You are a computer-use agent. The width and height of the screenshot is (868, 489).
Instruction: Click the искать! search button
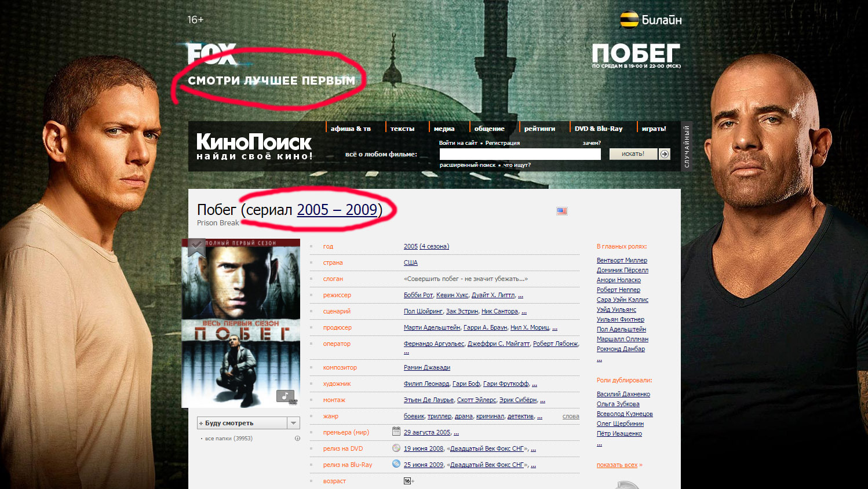(x=633, y=154)
